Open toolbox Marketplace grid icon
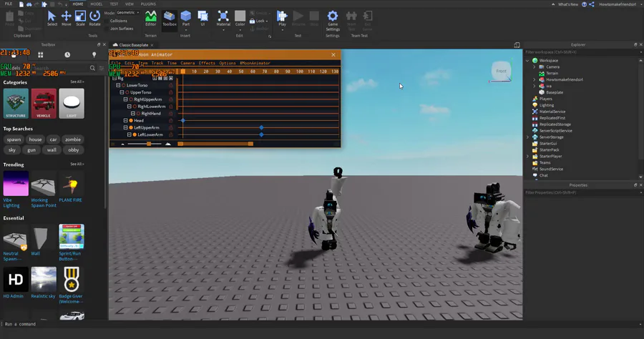 [x=40, y=54]
